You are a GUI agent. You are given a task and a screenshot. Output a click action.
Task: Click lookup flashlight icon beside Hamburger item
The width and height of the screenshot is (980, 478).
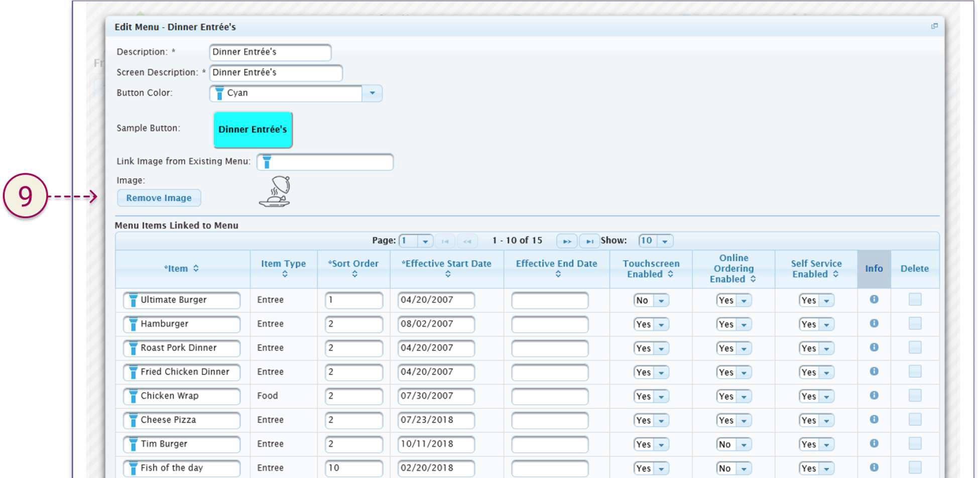point(133,324)
